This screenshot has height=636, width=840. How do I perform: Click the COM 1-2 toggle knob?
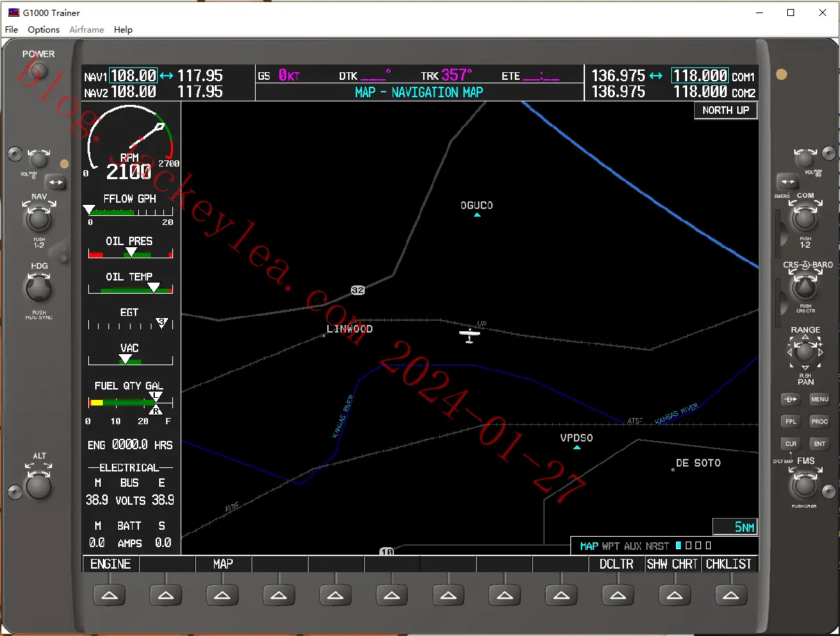pyautogui.click(x=805, y=219)
